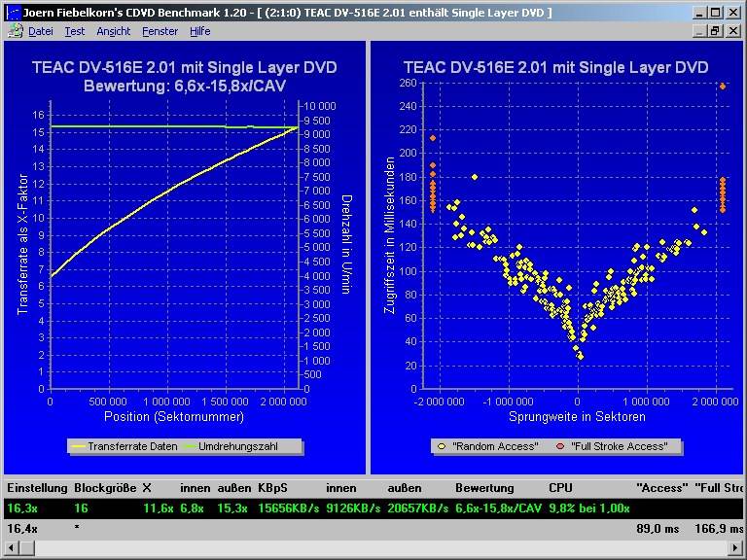Click the yellow Transferrate Daten legend swatch
Viewport: 747px width, 560px height.
(x=78, y=446)
